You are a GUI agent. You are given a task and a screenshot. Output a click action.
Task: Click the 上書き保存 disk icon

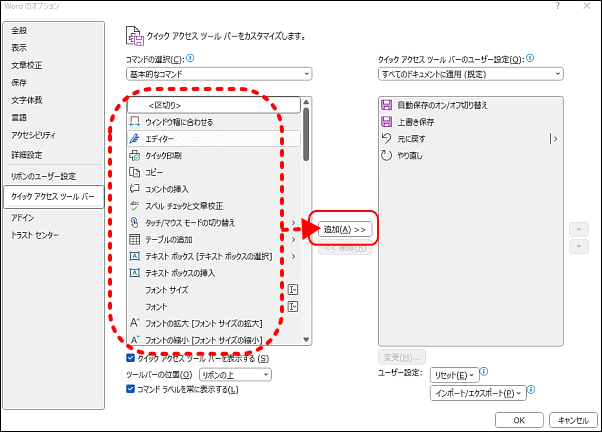[x=386, y=122]
